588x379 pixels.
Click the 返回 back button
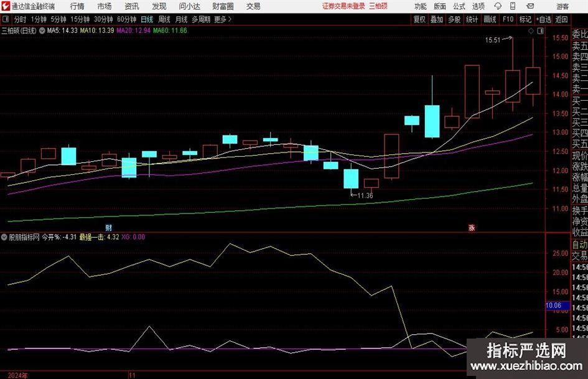pos(561,19)
